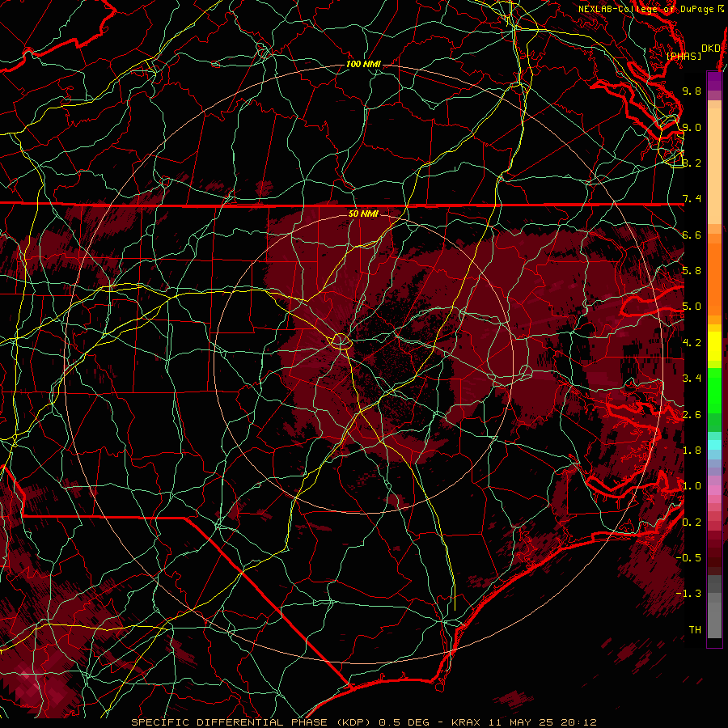The image size is (728, 728).
Task: Click the DKD product label
Action: (x=710, y=49)
